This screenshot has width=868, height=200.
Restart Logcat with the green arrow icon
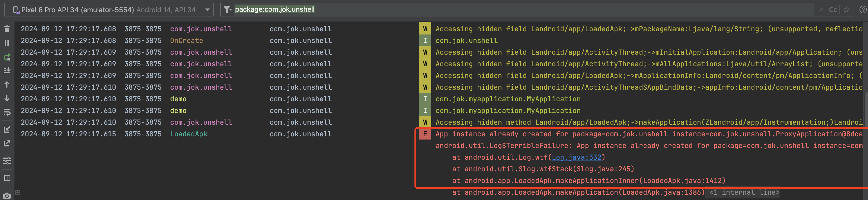click(7, 57)
